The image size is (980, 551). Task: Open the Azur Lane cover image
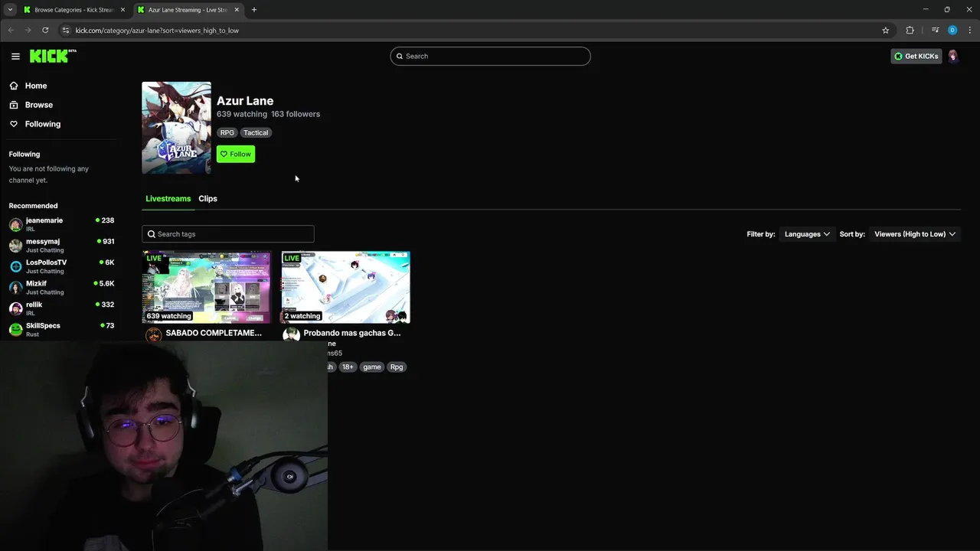(176, 128)
